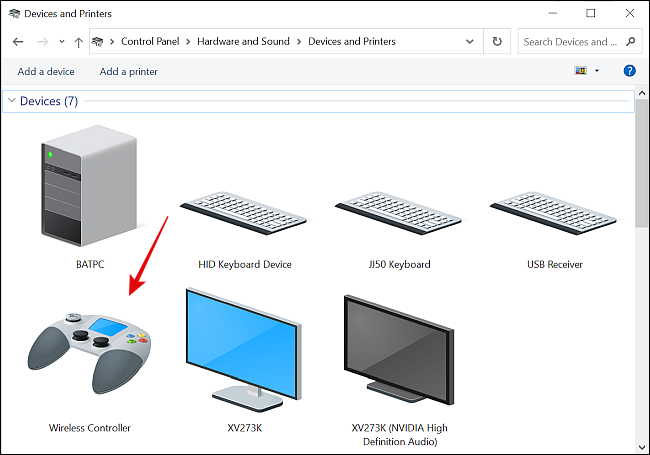Click Add a device
The height and width of the screenshot is (455, 650).
click(x=46, y=71)
